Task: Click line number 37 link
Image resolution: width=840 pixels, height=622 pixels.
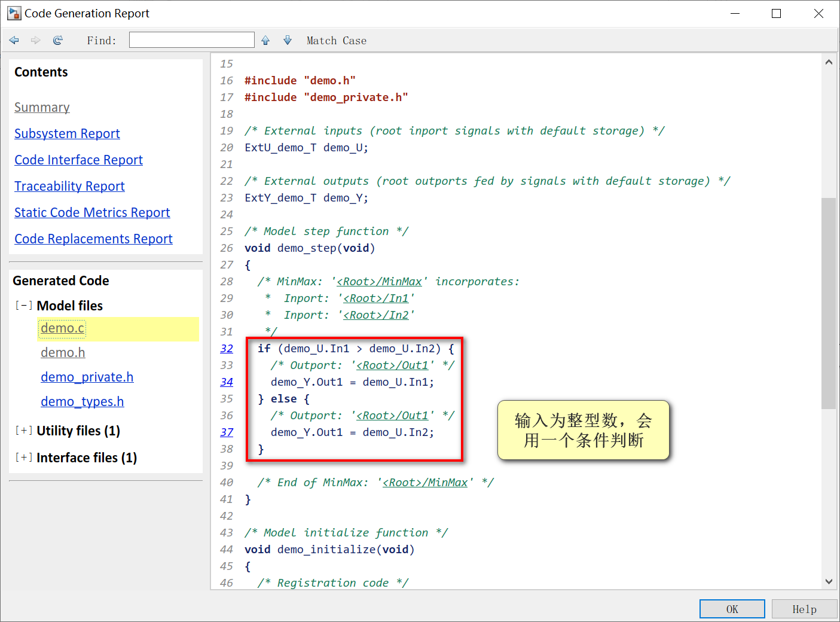Action: (227, 432)
